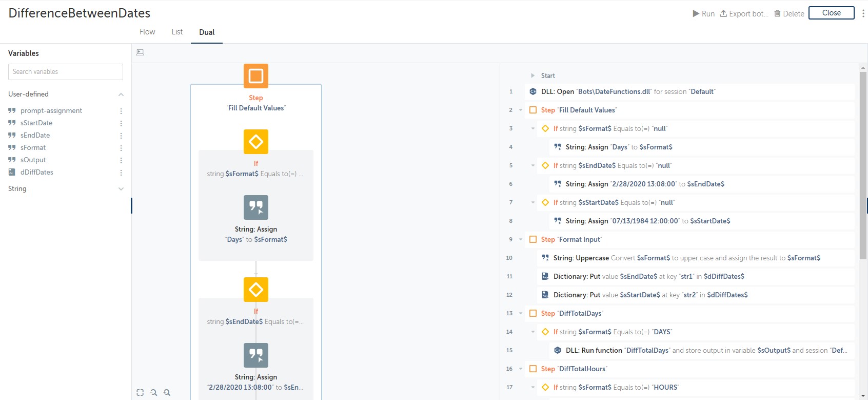
Task: Switch to the List tab
Action: pos(177,32)
